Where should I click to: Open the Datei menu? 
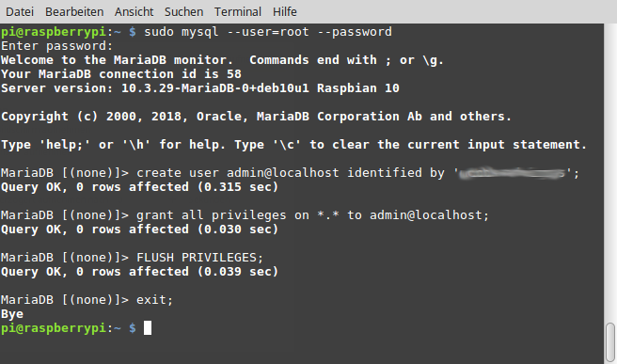(x=20, y=12)
